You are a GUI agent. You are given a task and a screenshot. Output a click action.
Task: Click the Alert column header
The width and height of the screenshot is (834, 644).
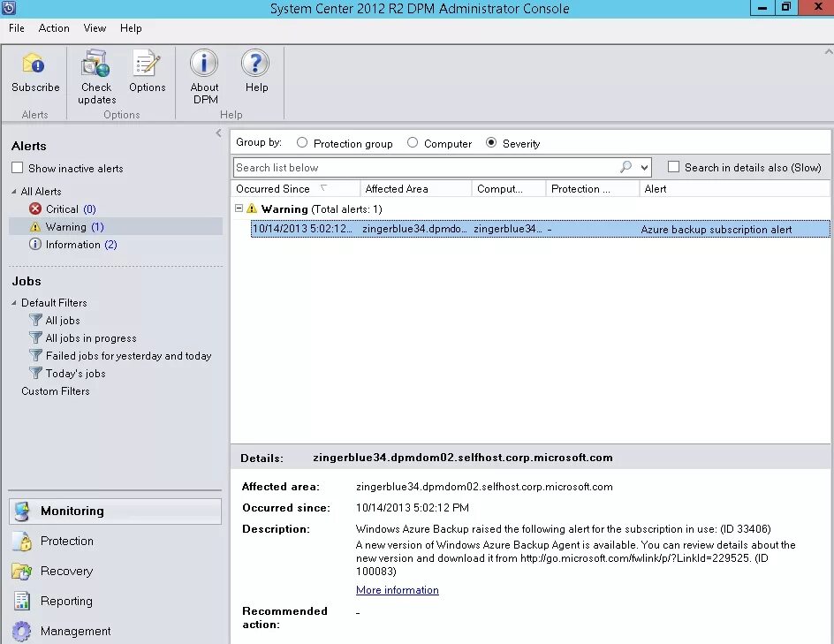tap(734, 189)
